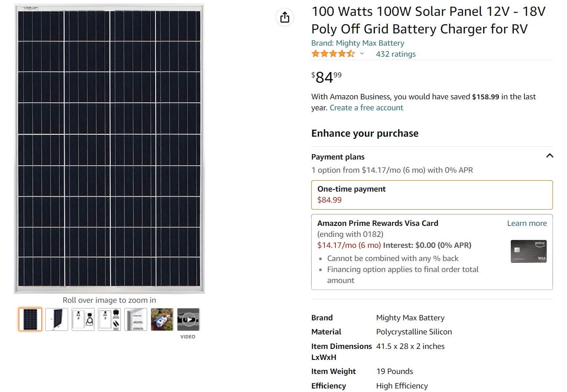Click the orange star rating icons

pos(333,54)
